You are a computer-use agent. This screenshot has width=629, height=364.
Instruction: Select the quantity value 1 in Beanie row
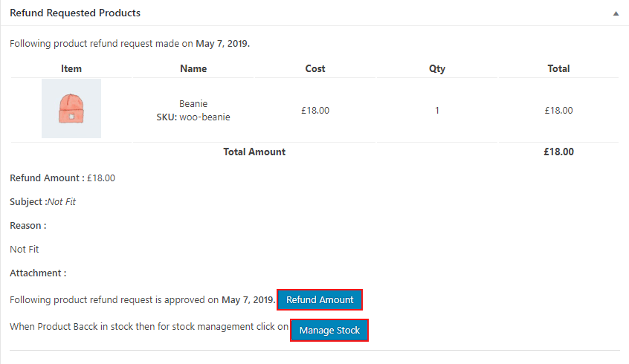(x=437, y=111)
